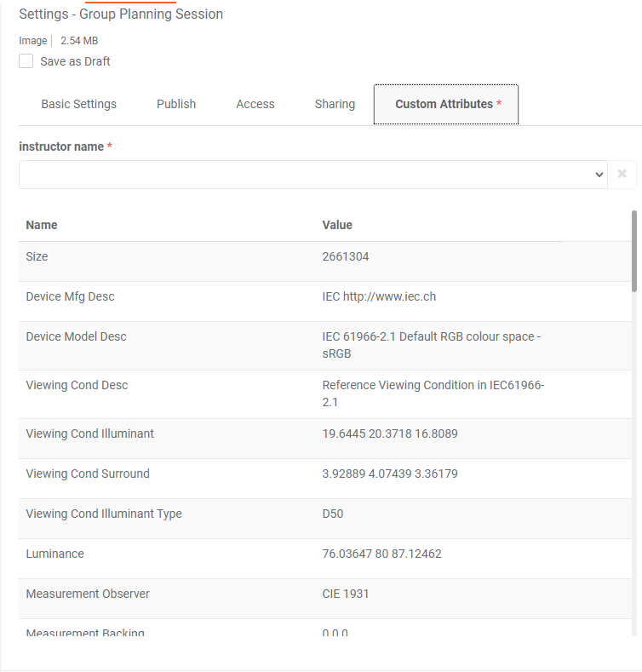The width and height of the screenshot is (642, 672).
Task: Select the D50 illuminant type value
Action: coord(333,514)
